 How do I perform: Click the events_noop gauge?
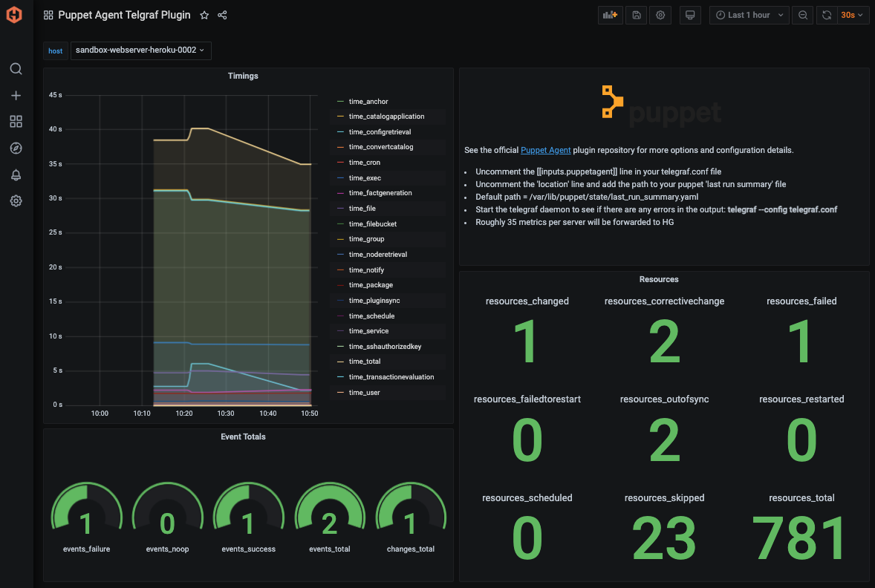167,508
